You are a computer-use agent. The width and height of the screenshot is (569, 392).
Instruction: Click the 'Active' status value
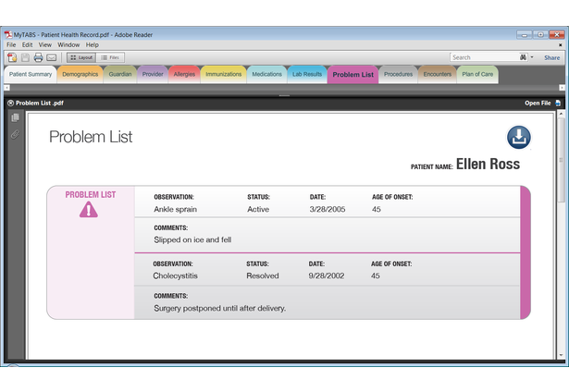258,209
